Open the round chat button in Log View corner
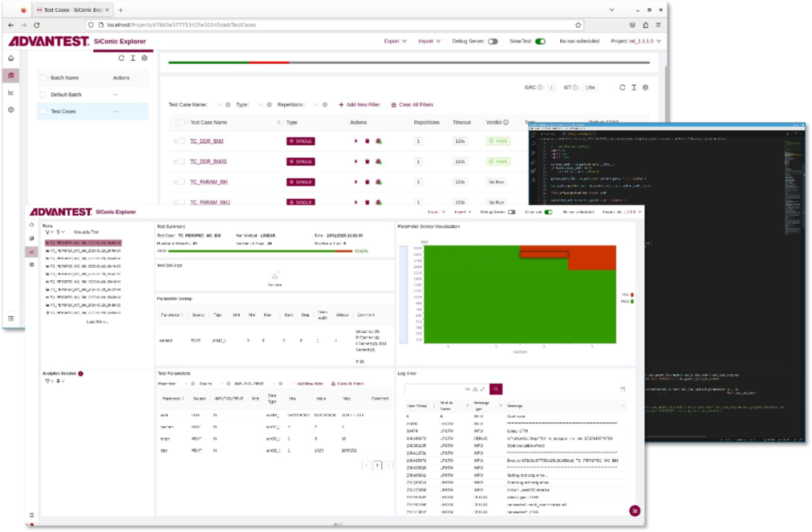 click(x=635, y=511)
